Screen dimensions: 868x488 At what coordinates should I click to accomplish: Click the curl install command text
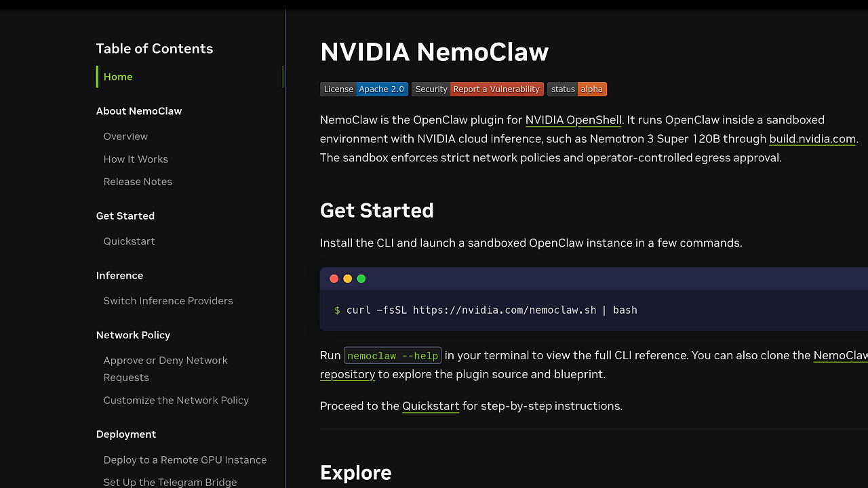[x=492, y=310]
